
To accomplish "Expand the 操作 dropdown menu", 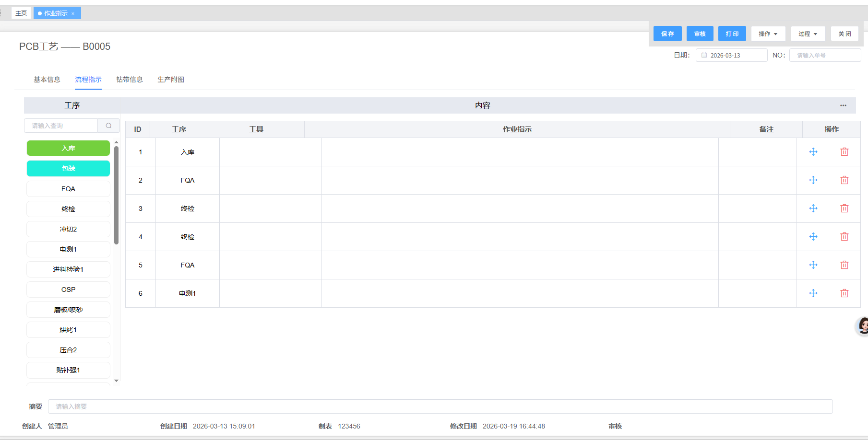I will pos(768,34).
